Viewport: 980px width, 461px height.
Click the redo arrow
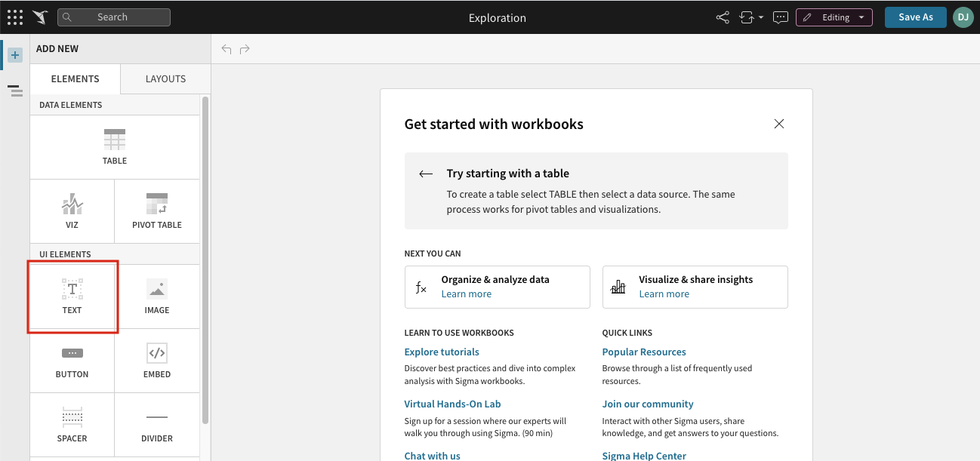pyautogui.click(x=245, y=49)
